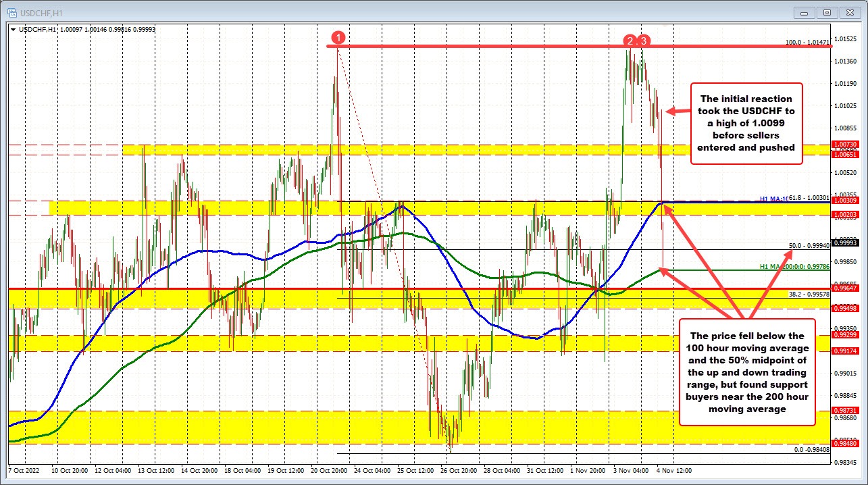Collapse the OHLC quote readout triangle
This screenshot has height=485, width=868.
[x=14, y=30]
